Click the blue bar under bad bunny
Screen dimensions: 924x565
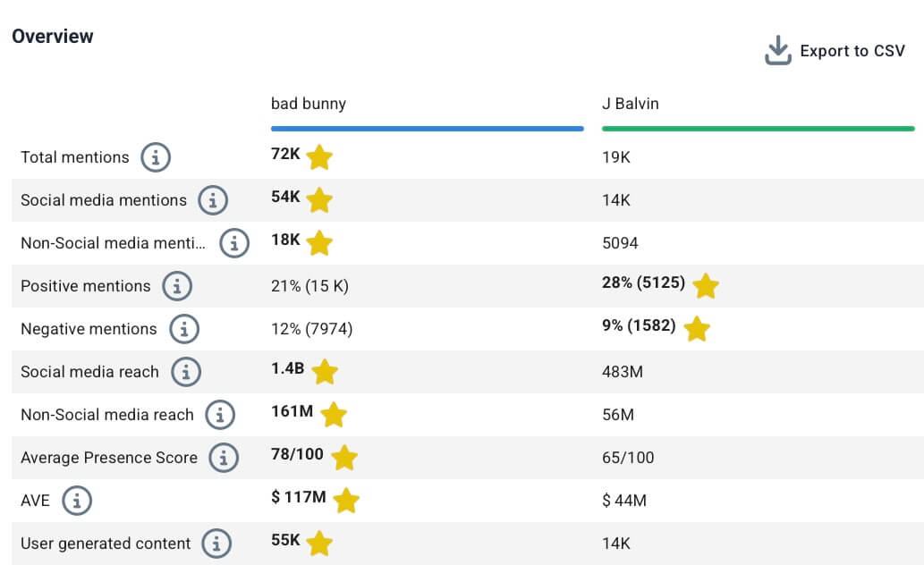coord(428,129)
